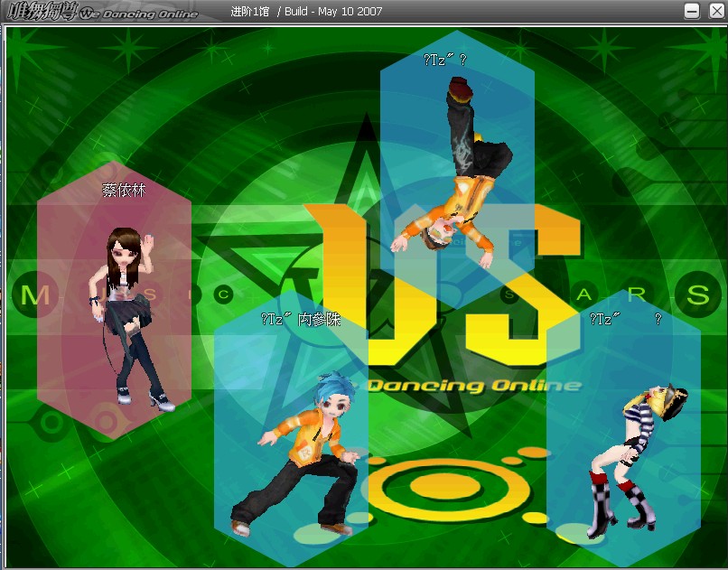This screenshot has height=570, width=728.
Task: Click the 进阶1馆 room title text
Action: tap(250, 11)
